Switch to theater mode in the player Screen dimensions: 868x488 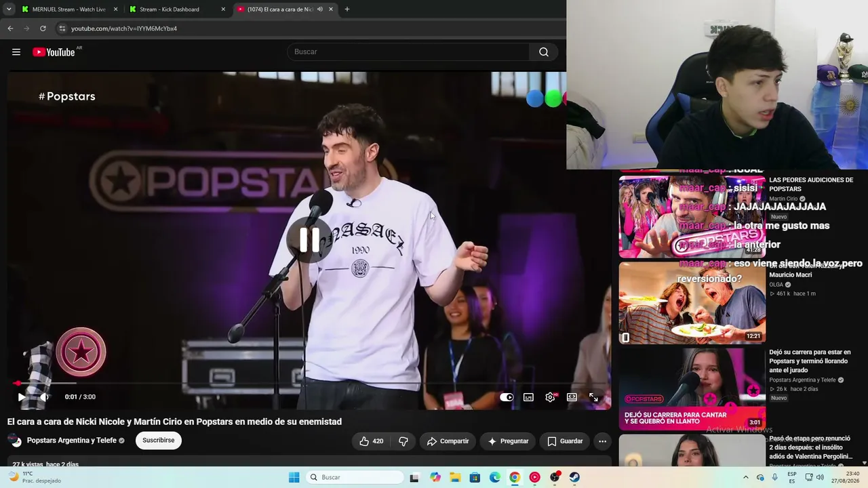[572, 397]
